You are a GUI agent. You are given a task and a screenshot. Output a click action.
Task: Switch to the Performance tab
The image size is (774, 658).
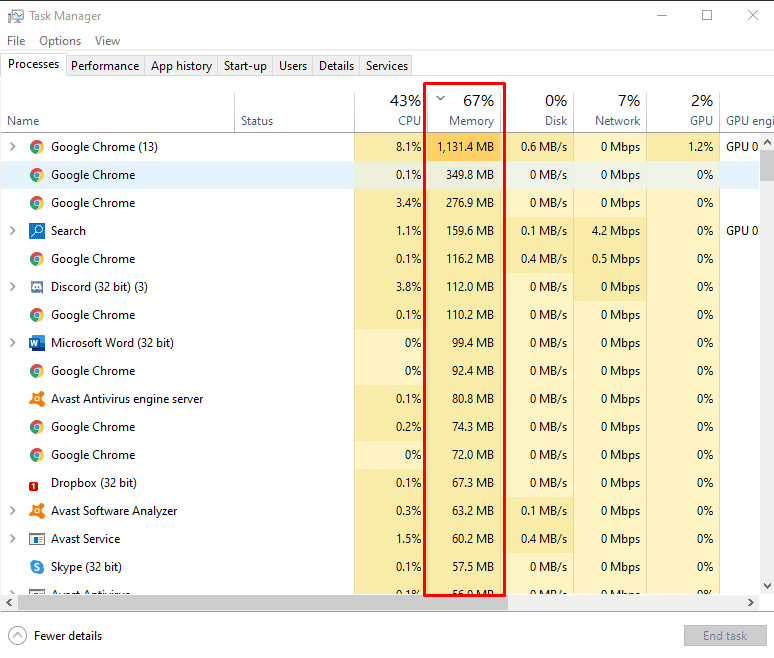105,66
